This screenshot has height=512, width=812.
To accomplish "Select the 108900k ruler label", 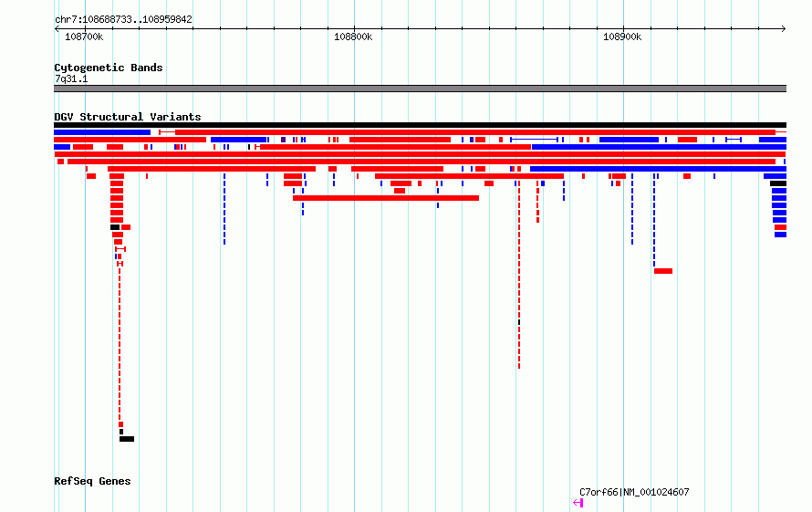I will coord(622,37).
